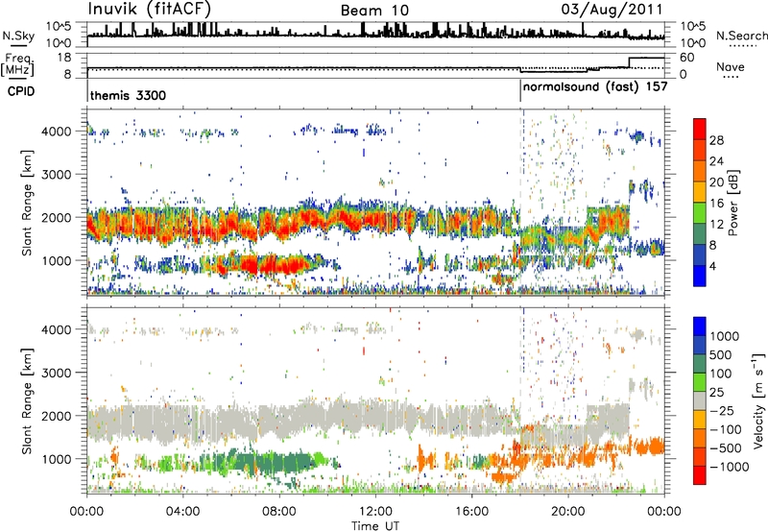Click the '1000' tick of velocity panel range axis
Screen dimensions: 768x532
tap(57, 459)
